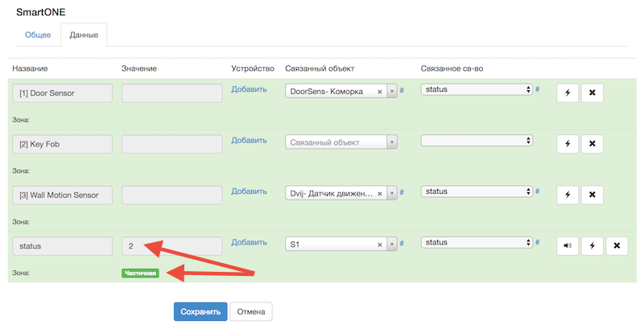The height and width of the screenshot is (329, 644).
Task: Click Связанный объект column header
Action: click(320, 68)
